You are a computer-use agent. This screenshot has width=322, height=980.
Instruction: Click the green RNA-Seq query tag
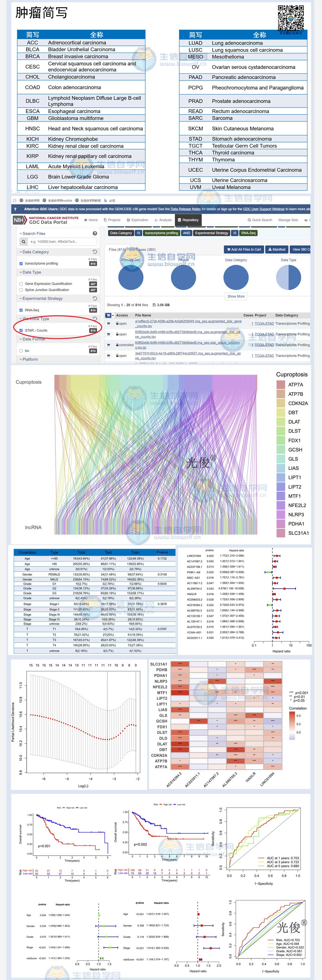pyautogui.click(x=248, y=233)
